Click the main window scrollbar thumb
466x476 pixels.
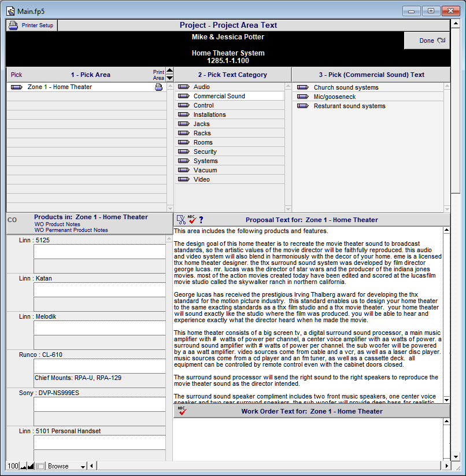(x=456, y=110)
